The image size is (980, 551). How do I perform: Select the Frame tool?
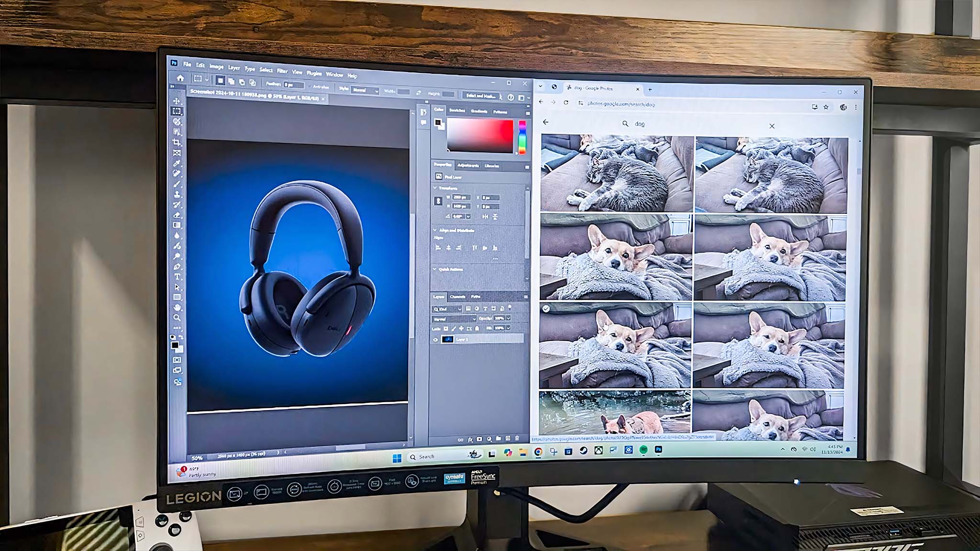click(x=177, y=153)
